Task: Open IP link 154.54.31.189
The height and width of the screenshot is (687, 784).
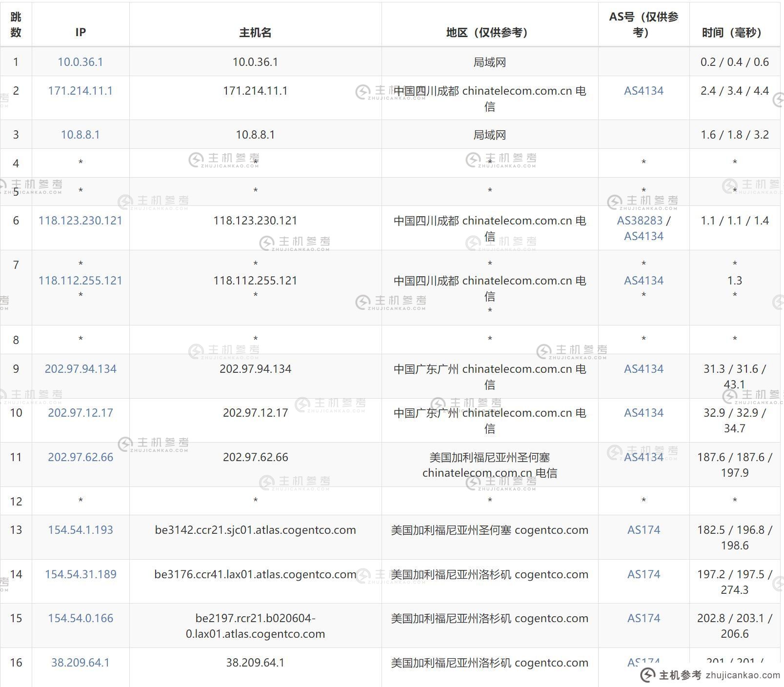Action: (80, 574)
